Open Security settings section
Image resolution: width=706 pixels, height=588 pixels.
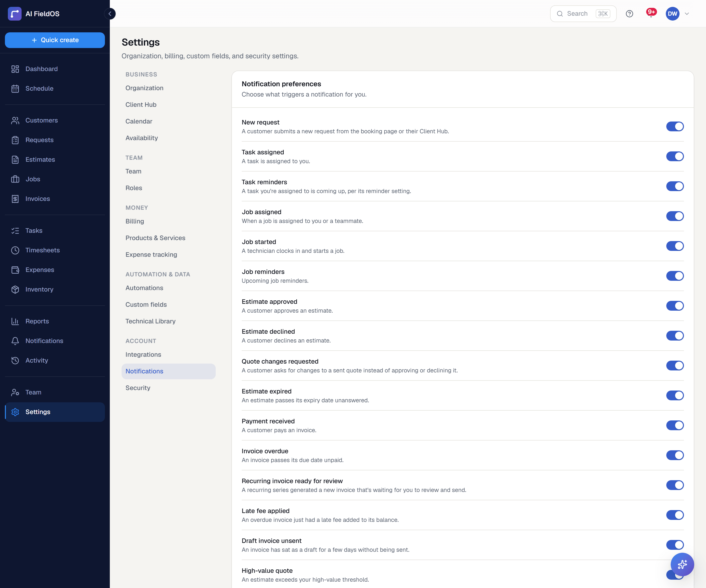[x=168, y=388]
